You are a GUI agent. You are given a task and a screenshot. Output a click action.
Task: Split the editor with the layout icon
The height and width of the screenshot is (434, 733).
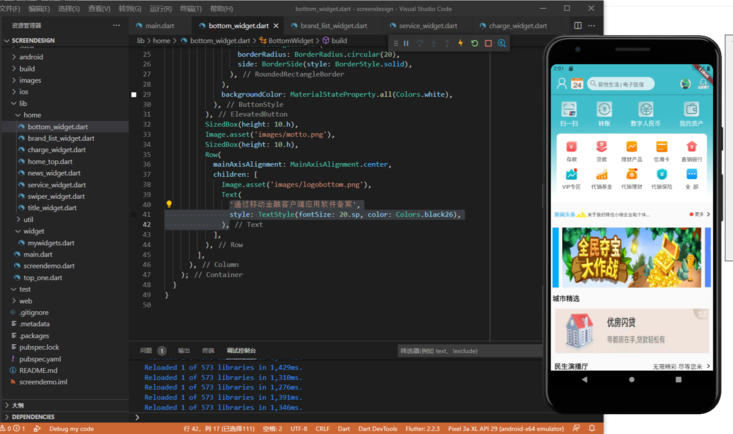pos(579,25)
